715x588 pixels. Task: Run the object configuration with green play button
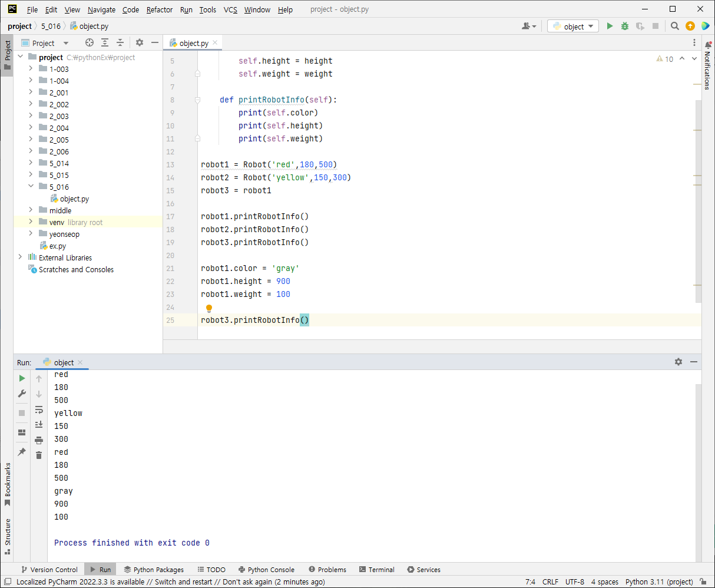[610, 26]
